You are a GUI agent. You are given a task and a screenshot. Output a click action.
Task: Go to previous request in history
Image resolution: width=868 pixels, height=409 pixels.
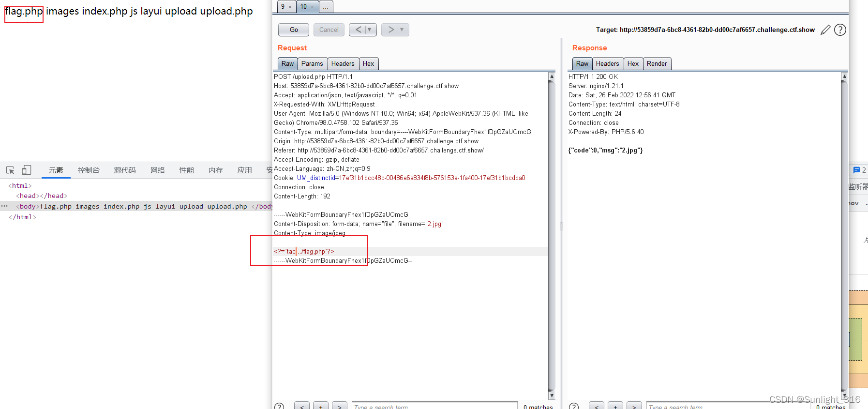(358, 30)
